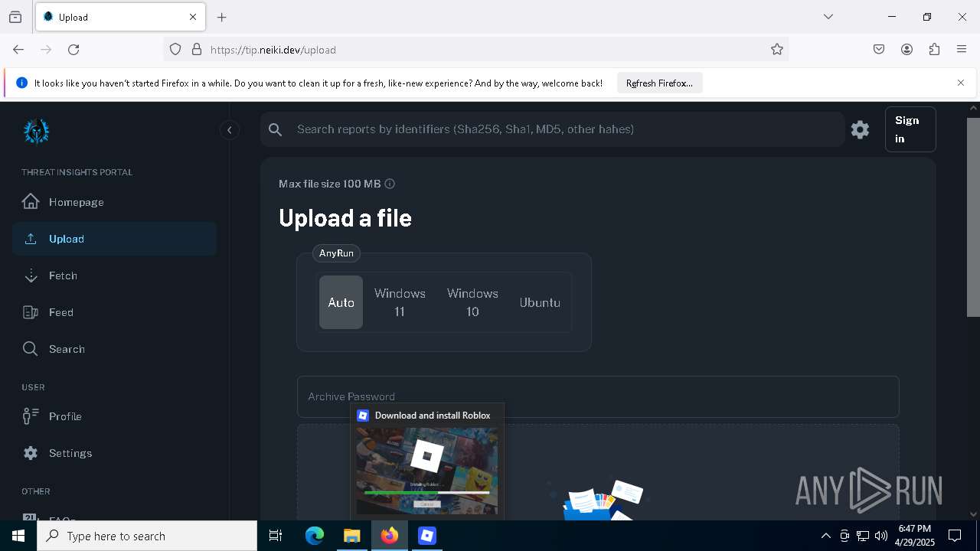Dismiss the Firefox notification bar
Image resolution: width=980 pixels, height=551 pixels.
point(961,83)
